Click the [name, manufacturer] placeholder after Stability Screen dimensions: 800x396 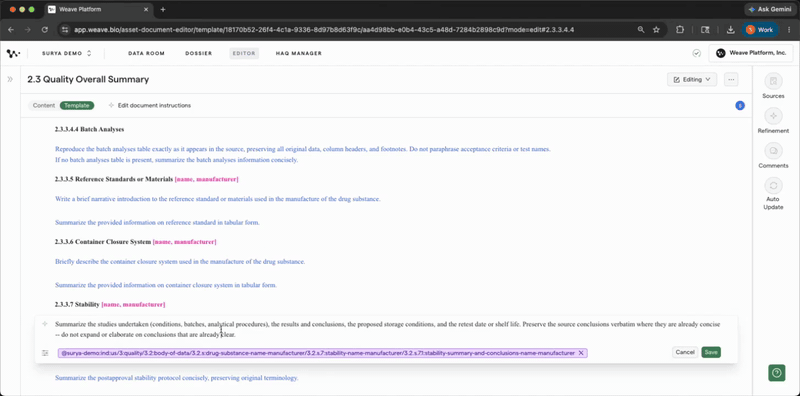pos(133,304)
